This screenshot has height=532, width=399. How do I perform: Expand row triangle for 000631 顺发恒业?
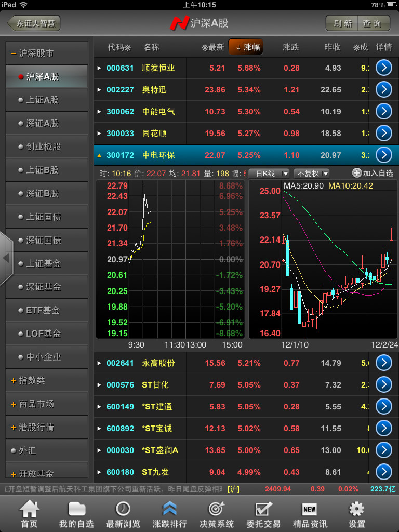coord(99,68)
